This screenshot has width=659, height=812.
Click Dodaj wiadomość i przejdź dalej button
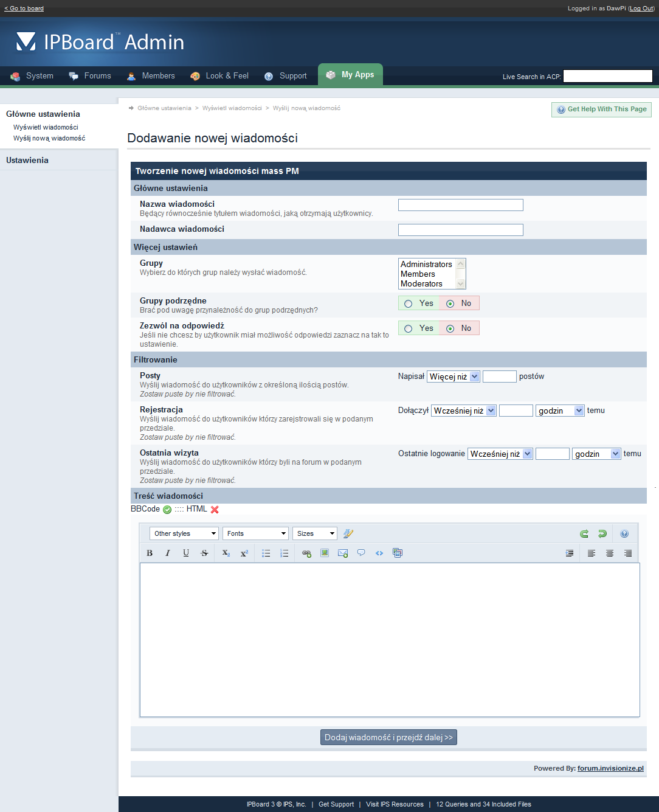pyautogui.click(x=388, y=737)
